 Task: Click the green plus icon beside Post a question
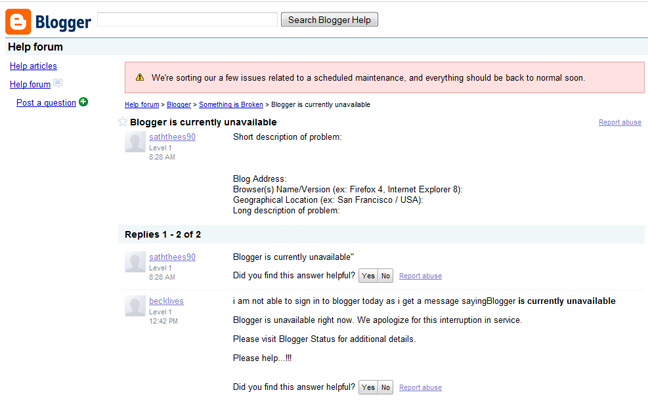(x=83, y=102)
